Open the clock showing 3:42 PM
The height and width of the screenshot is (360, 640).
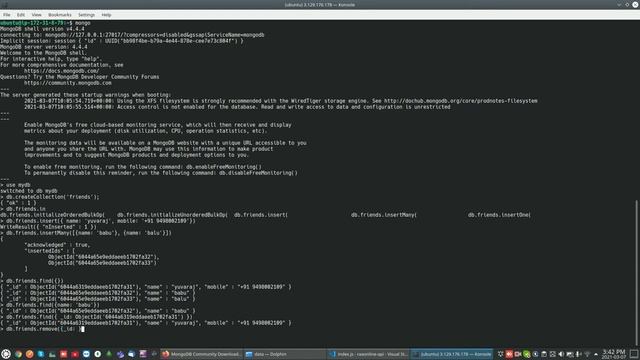[613, 354]
